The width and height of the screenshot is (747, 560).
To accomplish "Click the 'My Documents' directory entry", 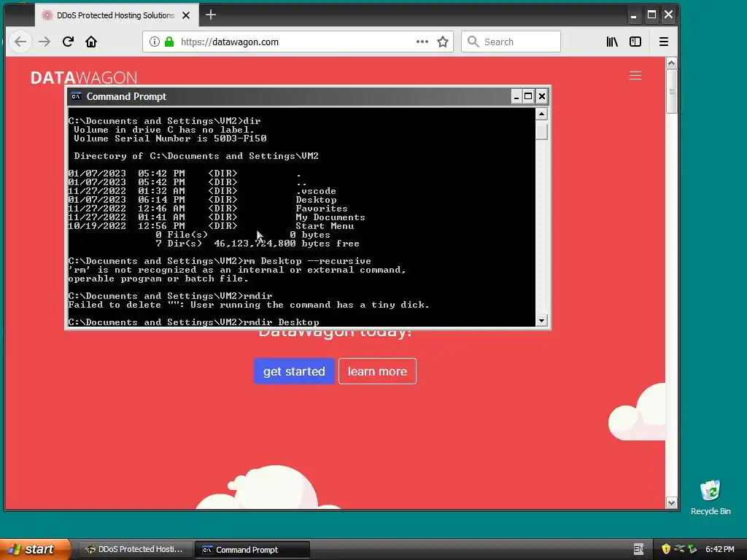I will pyautogui.click(x=330, y=217).
